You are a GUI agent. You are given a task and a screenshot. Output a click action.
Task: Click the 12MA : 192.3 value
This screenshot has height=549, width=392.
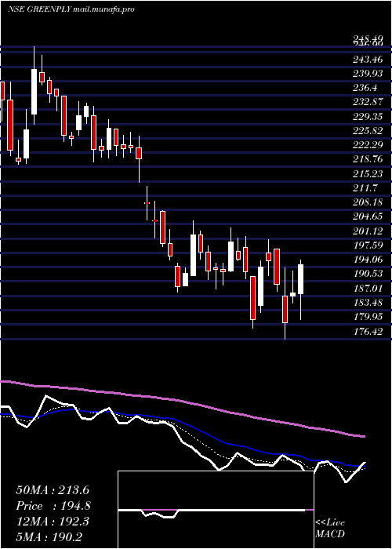pyautogui.click(x=54, y=522)
